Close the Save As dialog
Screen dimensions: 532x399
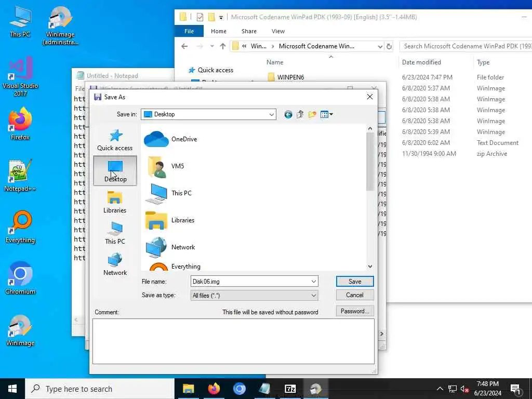click(370, 97)
